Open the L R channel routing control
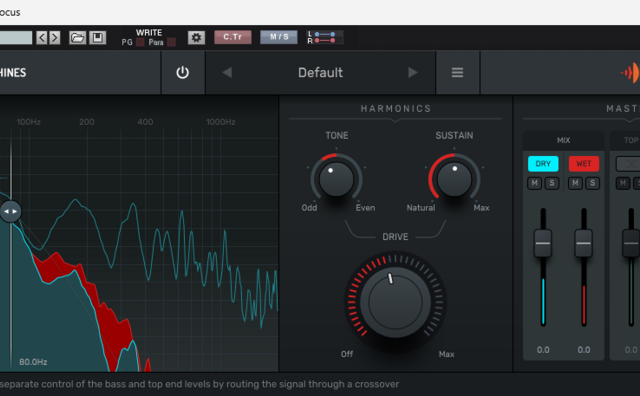The width and height of the screenshot is (640, 396). (x=325, y=37)
